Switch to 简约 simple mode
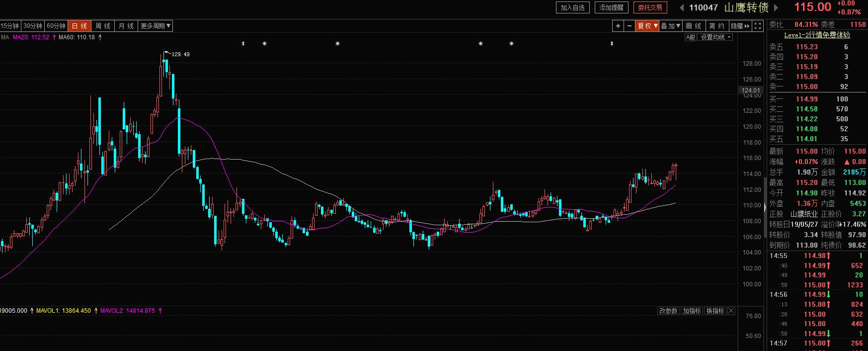The image size is (868, 351). tap(717, 26)
